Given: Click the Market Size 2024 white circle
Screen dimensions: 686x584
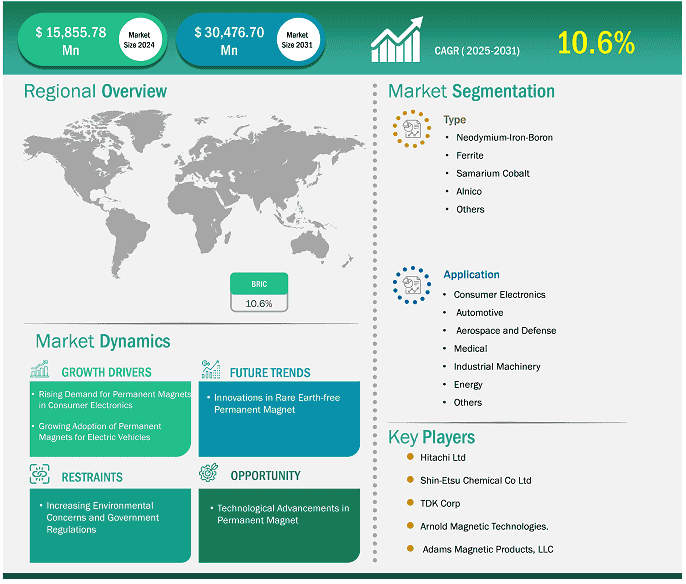Looking at the screenshot, I should [140, 40].
